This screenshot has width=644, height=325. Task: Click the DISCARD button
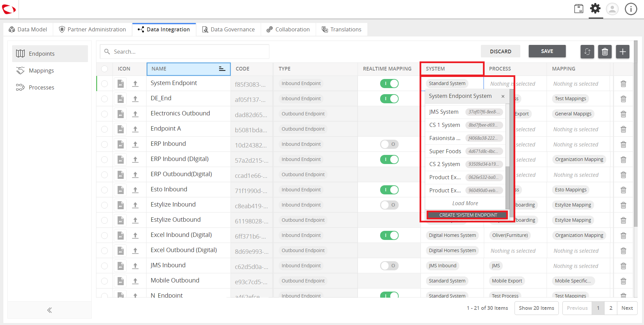(x=500, y=51)
